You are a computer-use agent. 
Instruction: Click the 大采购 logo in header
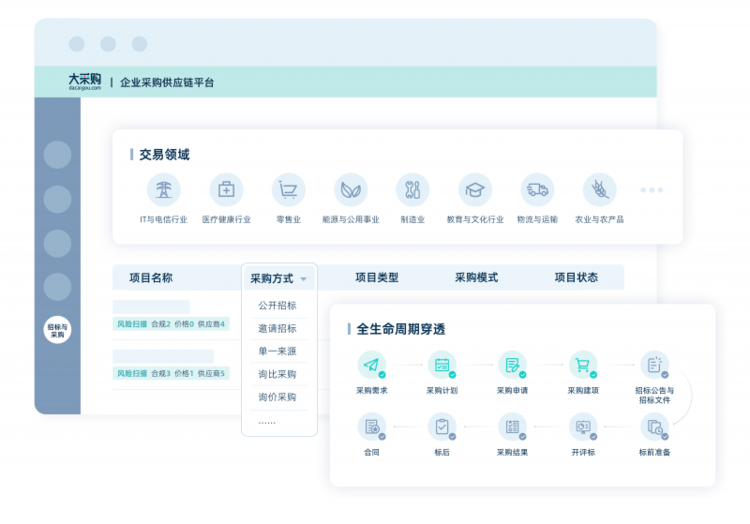click(x=84, y=81)
